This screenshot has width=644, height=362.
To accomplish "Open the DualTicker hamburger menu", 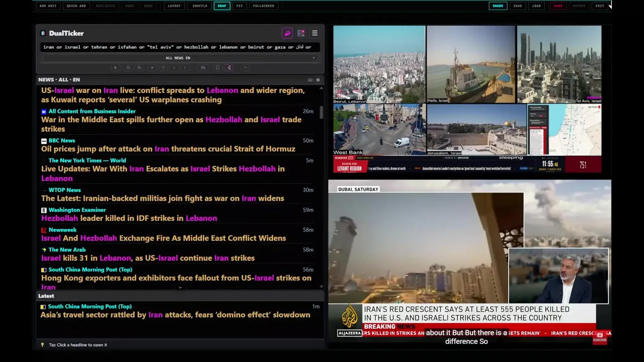I will pyautogui.click(x=314, y=33).
